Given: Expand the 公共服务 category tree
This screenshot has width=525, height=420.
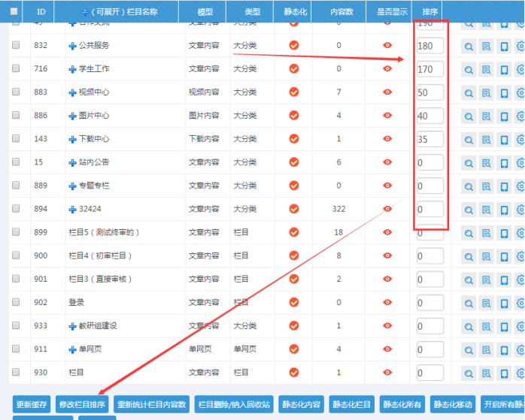Looking at the screenshot, I should (x=73, y=46).
